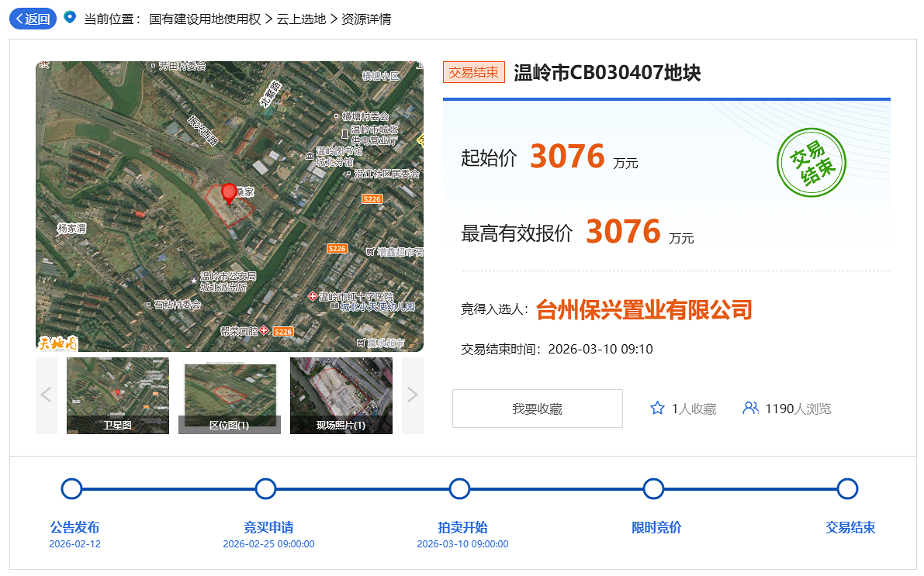This screenshot has height=576, width=924.
Task: Click the red map marker pin
Action: (229, 192)
